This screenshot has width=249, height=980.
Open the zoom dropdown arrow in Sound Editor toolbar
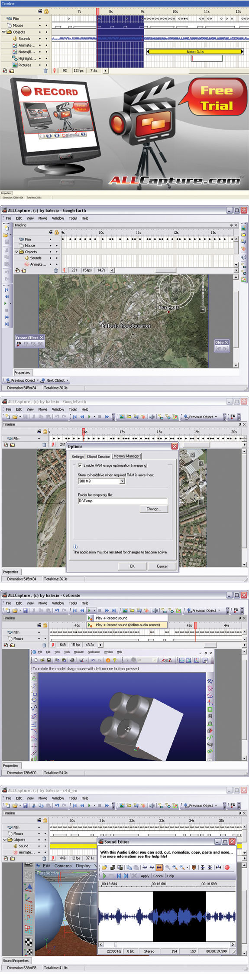tap(187, 867)
